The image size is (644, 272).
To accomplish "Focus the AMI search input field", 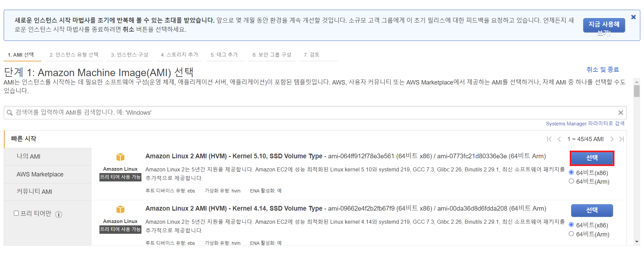I will coord(315,113).
